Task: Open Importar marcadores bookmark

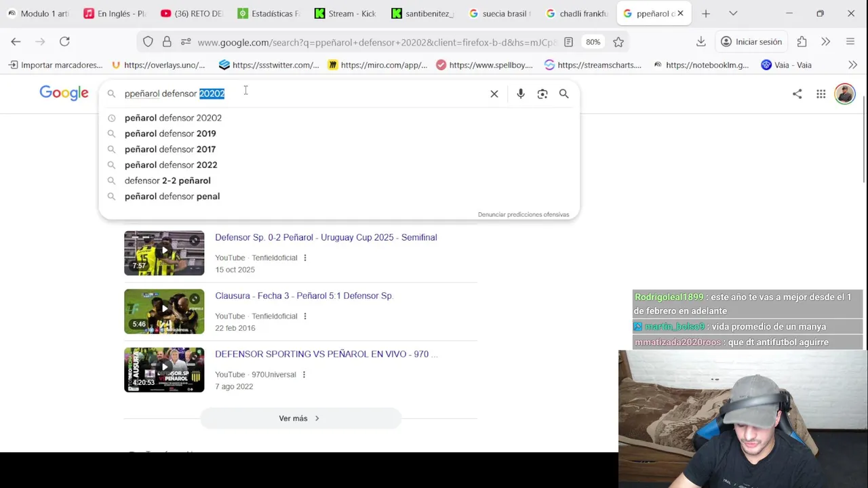Action: tap(56, 65)
